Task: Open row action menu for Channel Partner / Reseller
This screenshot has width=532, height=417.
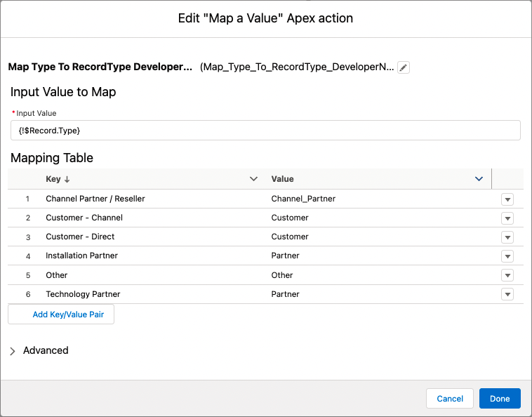Action: (x=508, y=199)
